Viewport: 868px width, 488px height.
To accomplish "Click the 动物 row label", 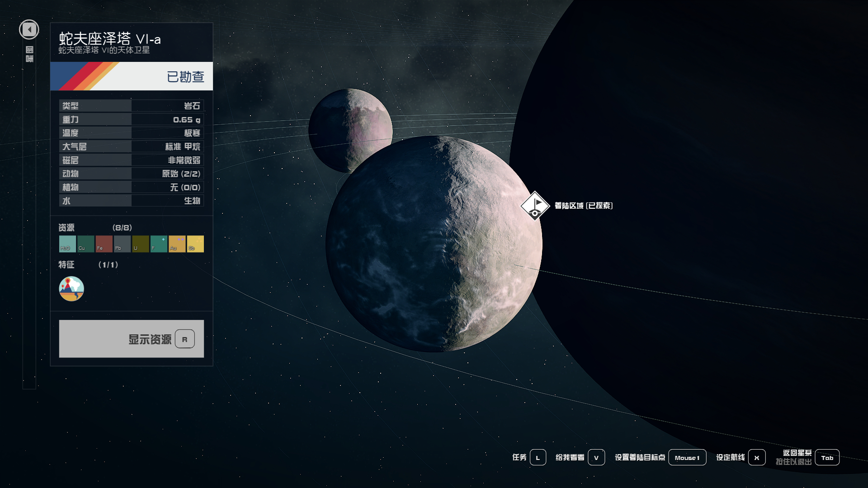I will 71,174.
